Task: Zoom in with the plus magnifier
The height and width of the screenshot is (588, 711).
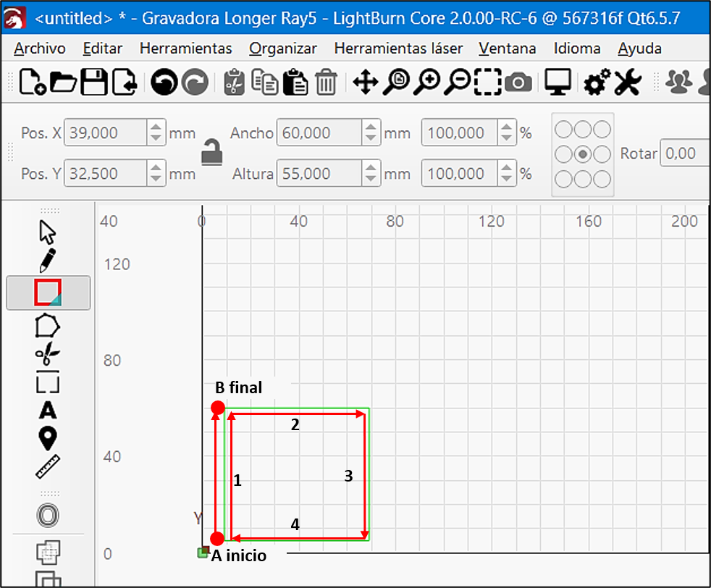Action: click(426, 82)
